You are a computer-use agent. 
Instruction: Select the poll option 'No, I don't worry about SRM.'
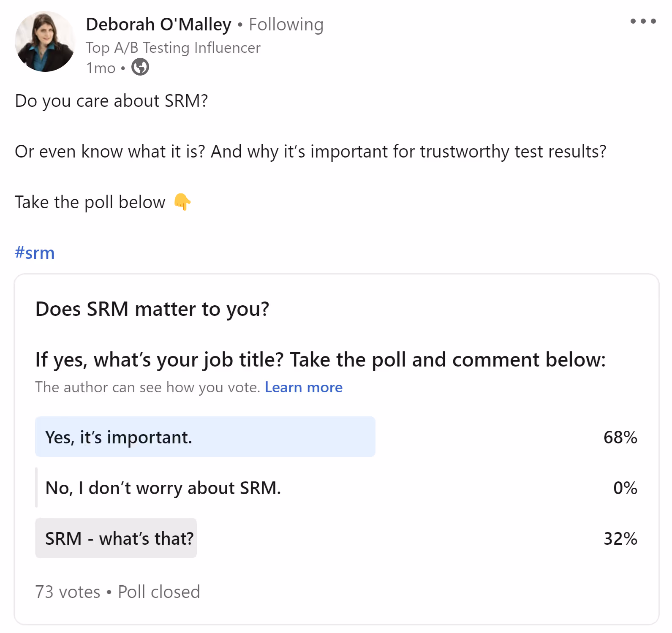click(x=163, y=488)
